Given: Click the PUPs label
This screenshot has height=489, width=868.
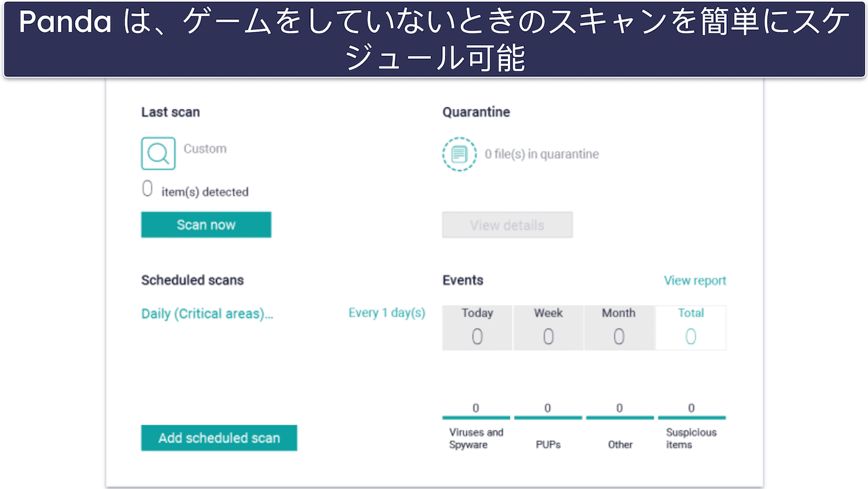Looking at the screenshot, I should click(548, 444).
